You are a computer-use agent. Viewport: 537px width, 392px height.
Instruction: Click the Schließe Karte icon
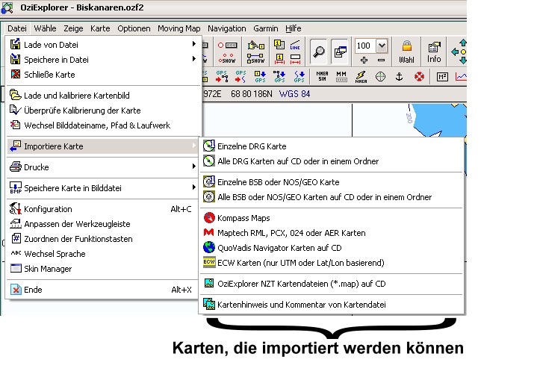[15, 74]
